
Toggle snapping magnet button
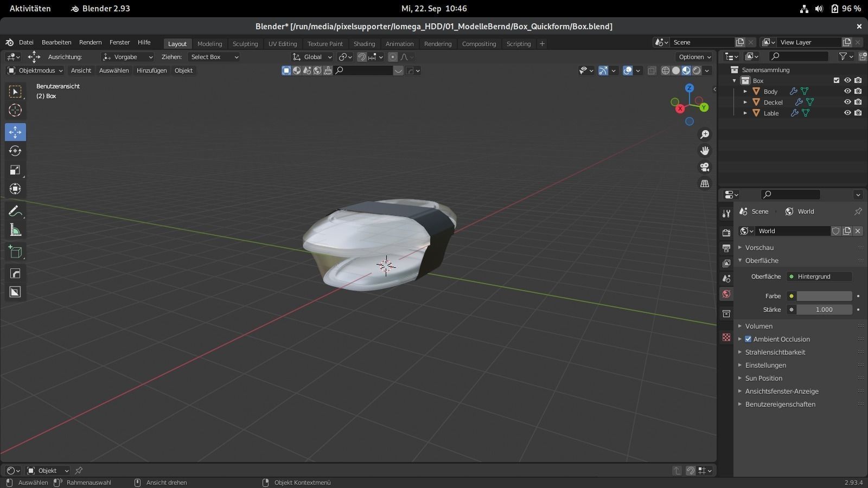tap(362, 57)
